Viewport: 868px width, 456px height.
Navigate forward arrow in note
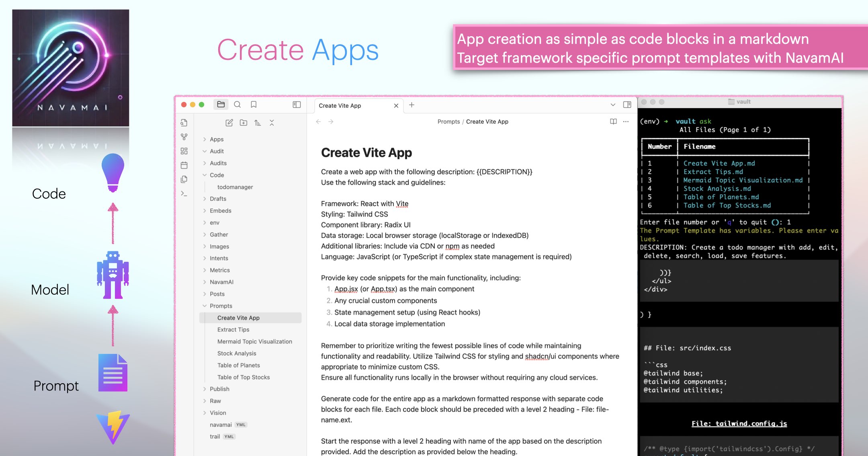pos(331,121)
